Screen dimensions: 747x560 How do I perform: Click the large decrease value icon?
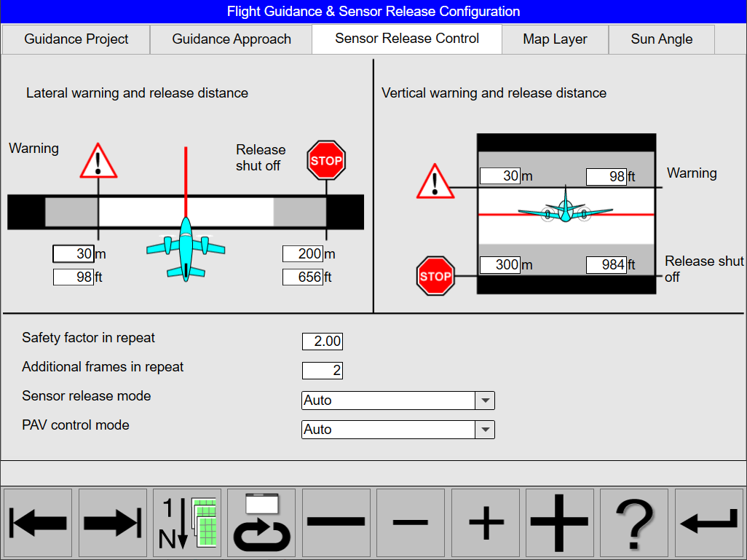336,523
